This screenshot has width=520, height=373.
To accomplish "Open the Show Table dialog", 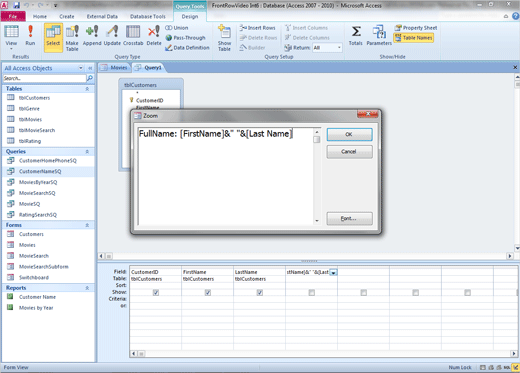I will pos(224,38).
